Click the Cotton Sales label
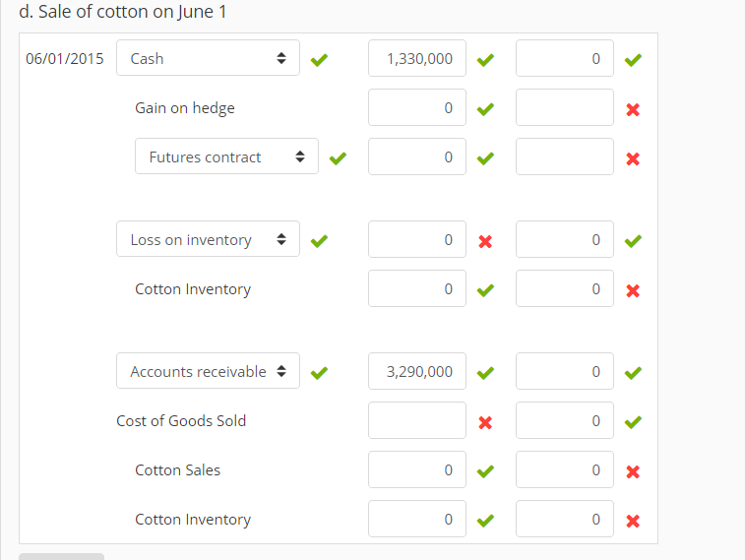The height and width of the screenshot is (560, 745). (178, 470)
